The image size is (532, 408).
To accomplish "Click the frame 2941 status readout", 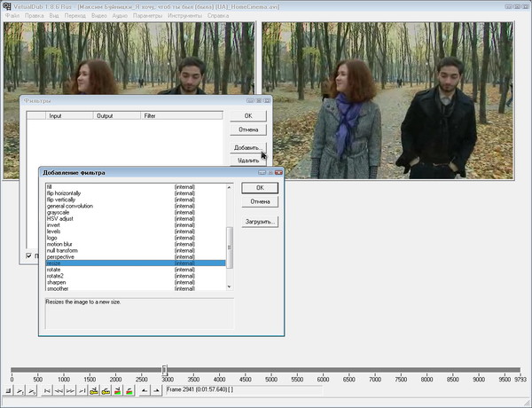I will (244, 389).
